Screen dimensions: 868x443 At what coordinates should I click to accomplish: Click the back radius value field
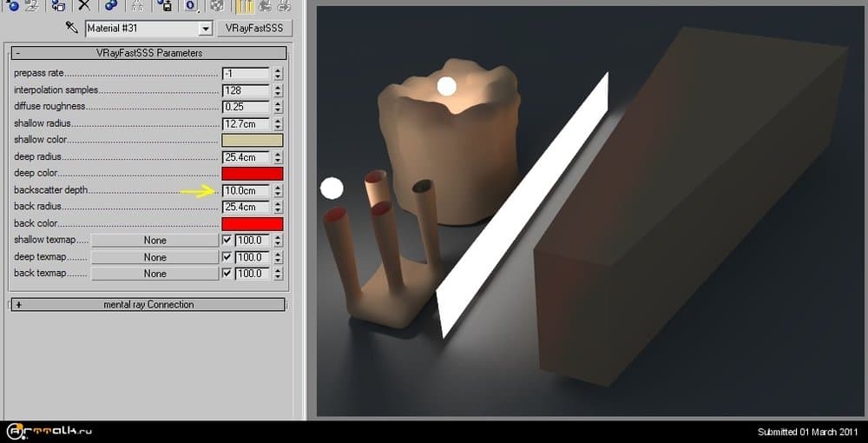coord(246,207)
